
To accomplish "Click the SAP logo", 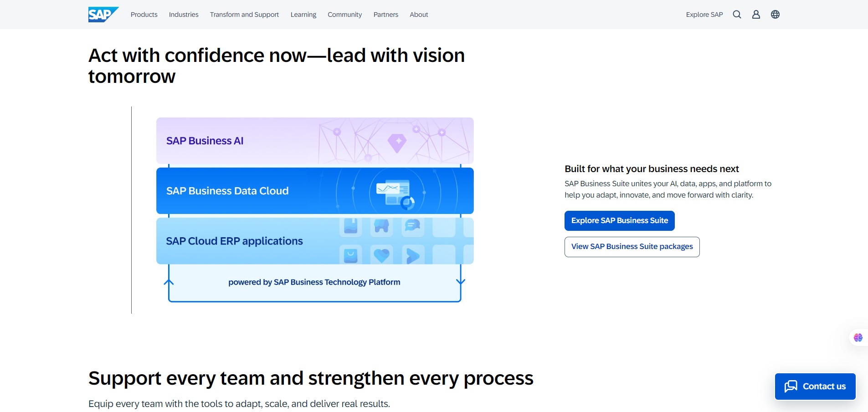I will point(103,15).
